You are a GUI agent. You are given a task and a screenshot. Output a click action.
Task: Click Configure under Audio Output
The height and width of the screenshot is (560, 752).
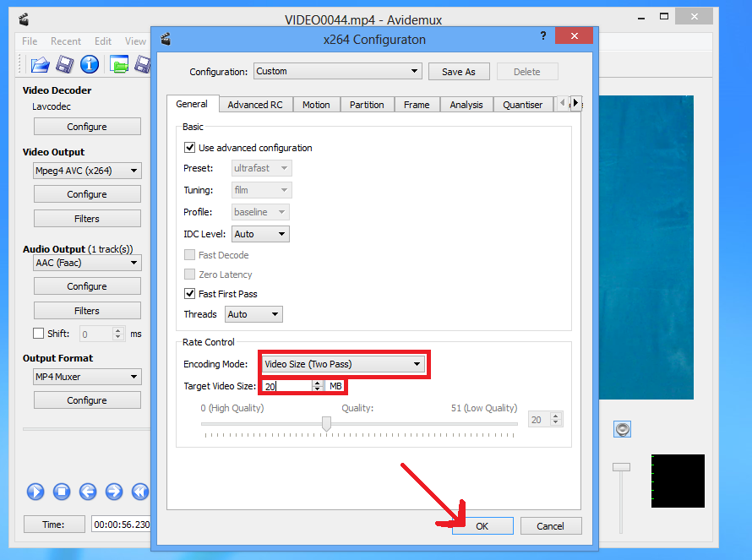[x=87, y=286]
